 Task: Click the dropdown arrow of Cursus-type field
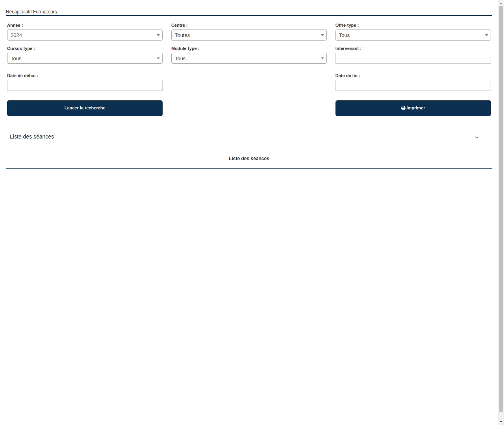click(x=158, y=58)
